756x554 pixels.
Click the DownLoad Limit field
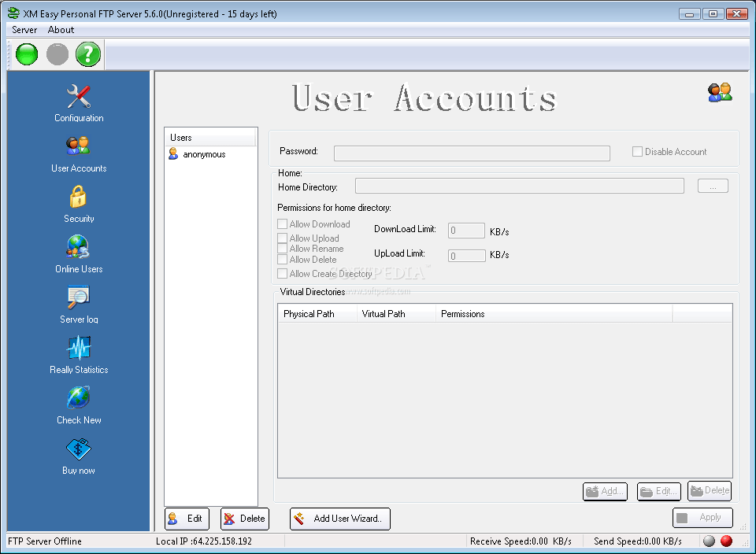466,231
